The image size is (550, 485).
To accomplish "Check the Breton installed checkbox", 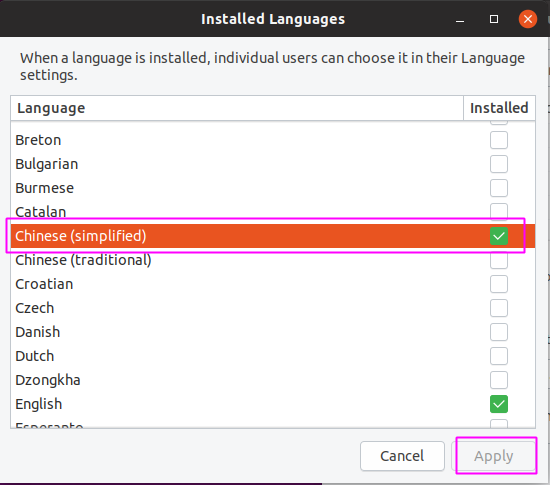I will click(498, 140).
